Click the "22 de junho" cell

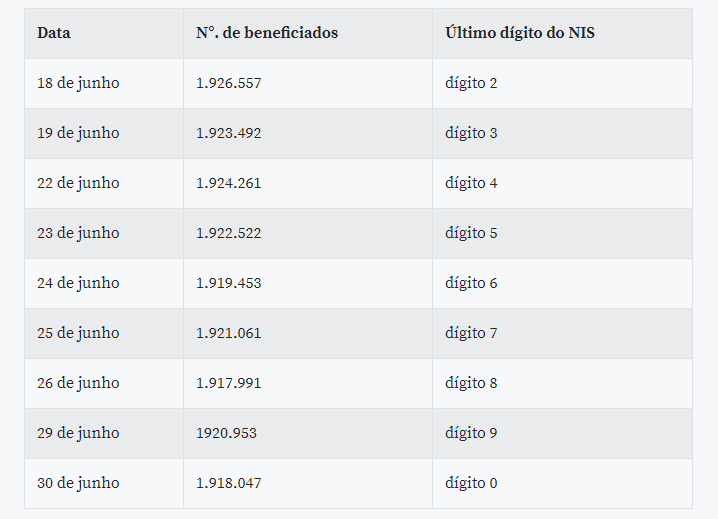click(78, 183)
